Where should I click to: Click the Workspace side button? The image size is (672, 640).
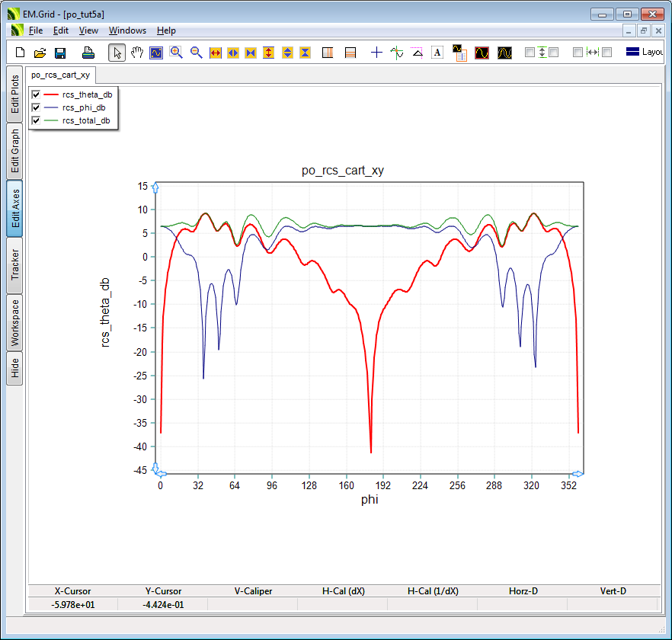(x=14, y=322)
